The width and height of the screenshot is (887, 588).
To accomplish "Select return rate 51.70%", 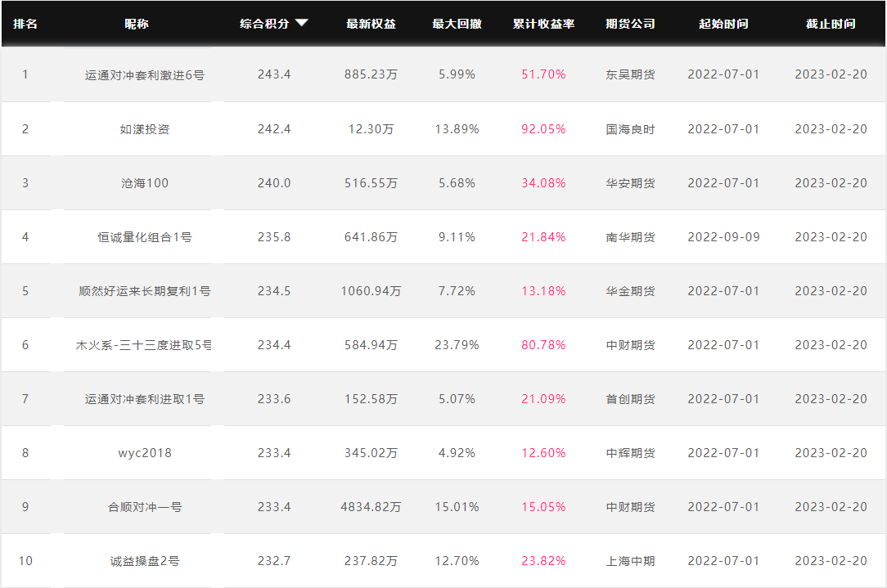I will 543,74.
